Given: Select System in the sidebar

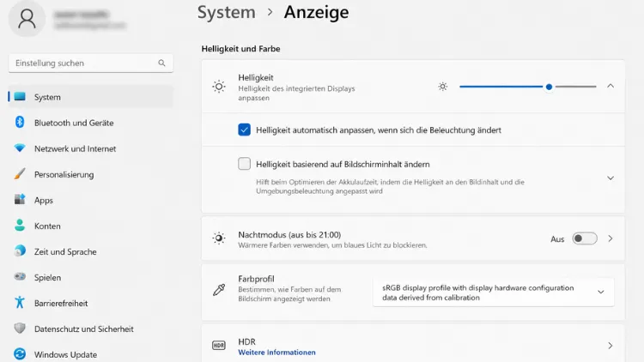Looking at the screenshot, I should click(90, 97).
